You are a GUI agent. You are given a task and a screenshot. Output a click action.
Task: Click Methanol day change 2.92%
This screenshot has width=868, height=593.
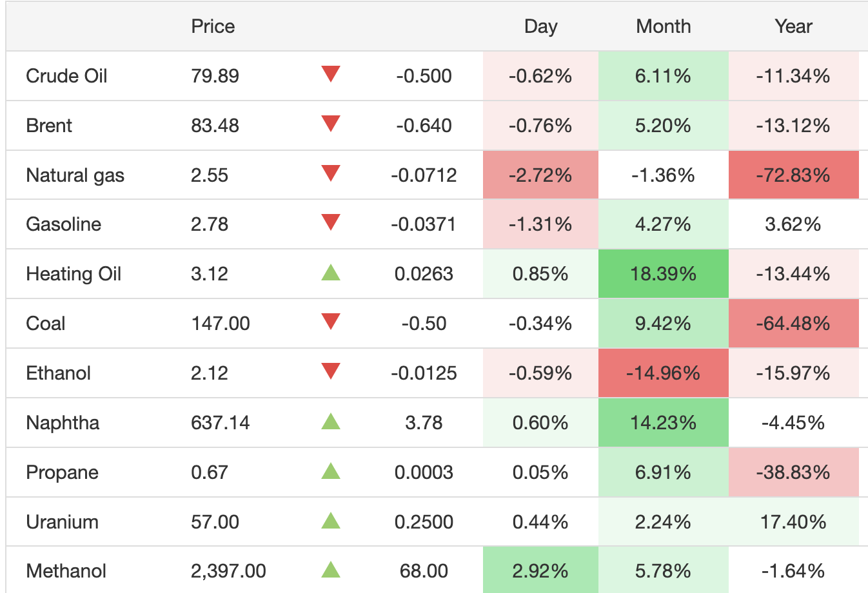pos(540,571)
